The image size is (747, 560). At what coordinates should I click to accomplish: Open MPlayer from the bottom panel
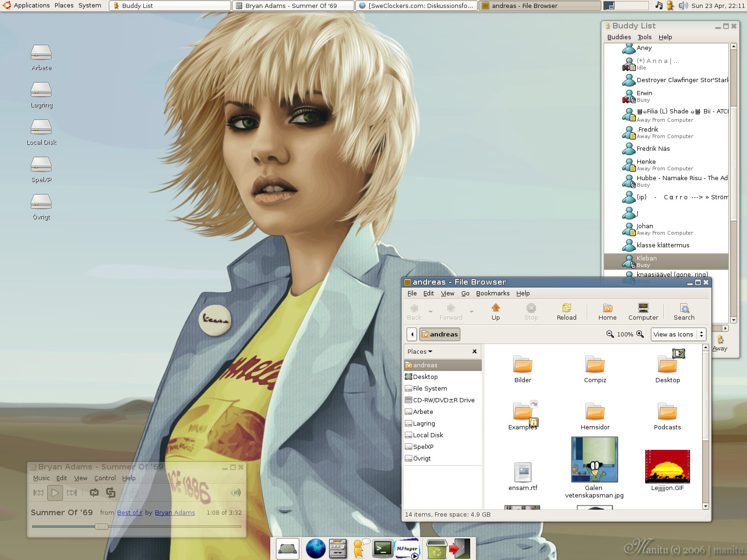tap(407, 548)
